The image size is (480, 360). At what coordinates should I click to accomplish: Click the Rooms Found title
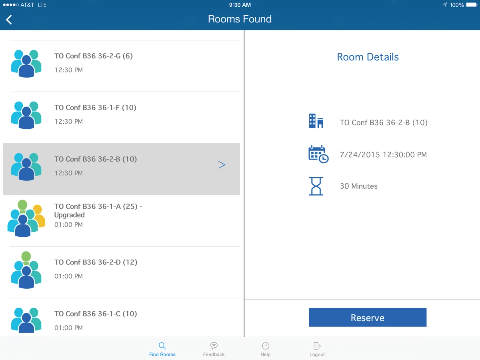pos(240,19)
